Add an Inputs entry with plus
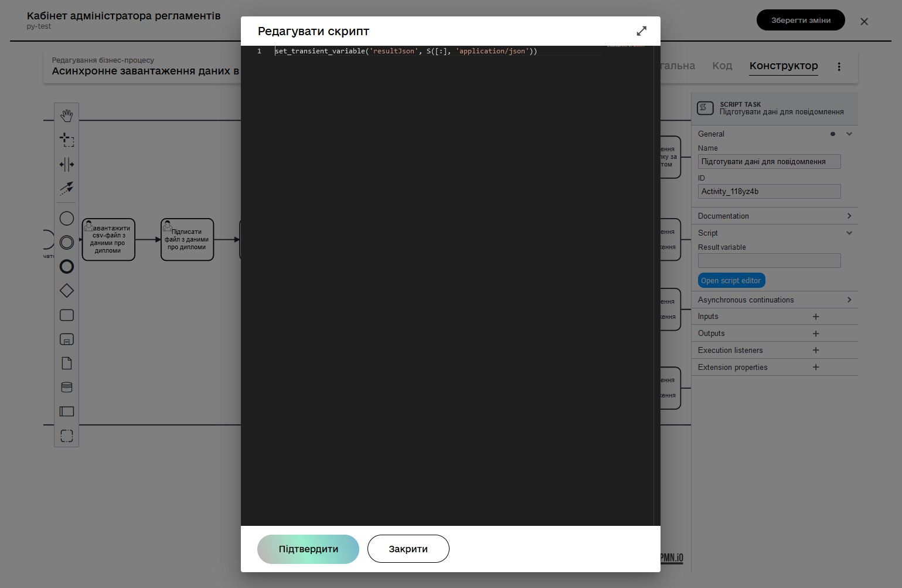902x588 pixels. [x=816, y=317]
